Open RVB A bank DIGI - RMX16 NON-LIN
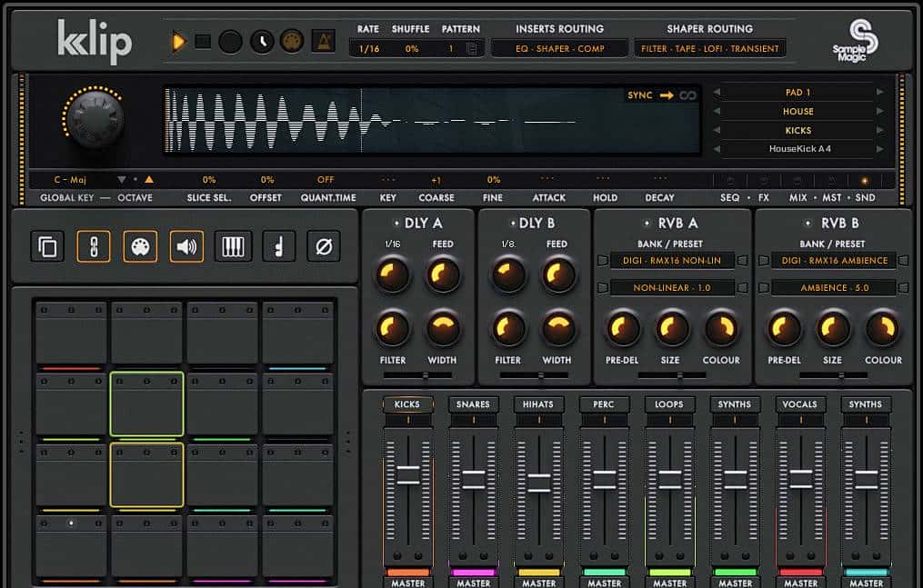This screenshot has width=923, height=588. click(x=673, y=261)
